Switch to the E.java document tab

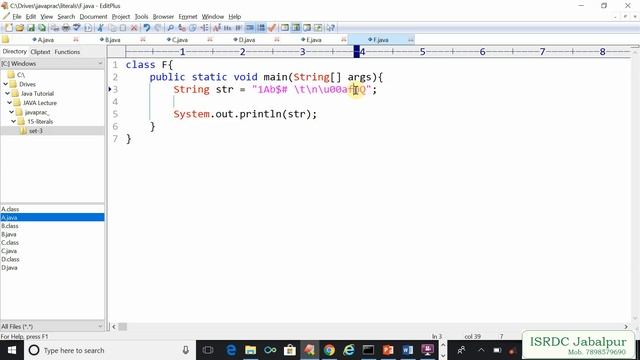[x=313, y=40]
